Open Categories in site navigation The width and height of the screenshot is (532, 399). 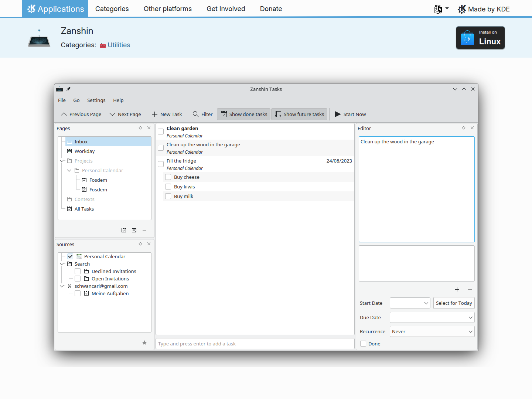[112, 8]
